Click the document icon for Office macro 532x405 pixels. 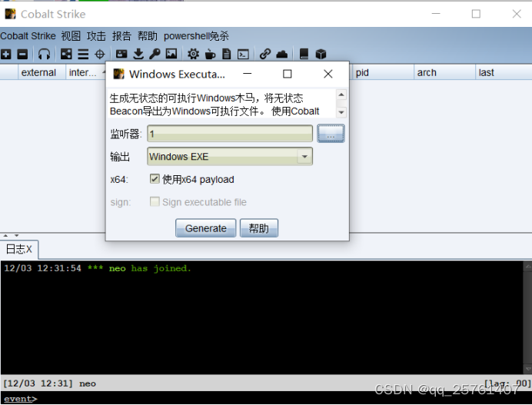pos(227,54)
